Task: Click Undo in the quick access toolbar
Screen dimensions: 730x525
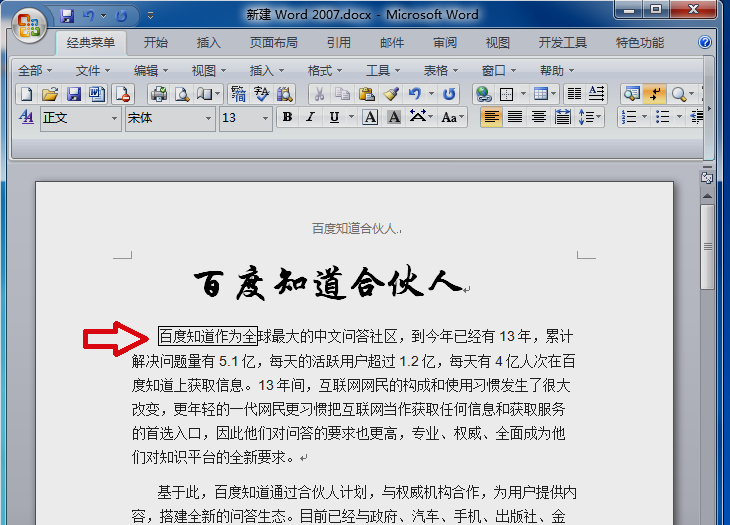Action: 88,16
